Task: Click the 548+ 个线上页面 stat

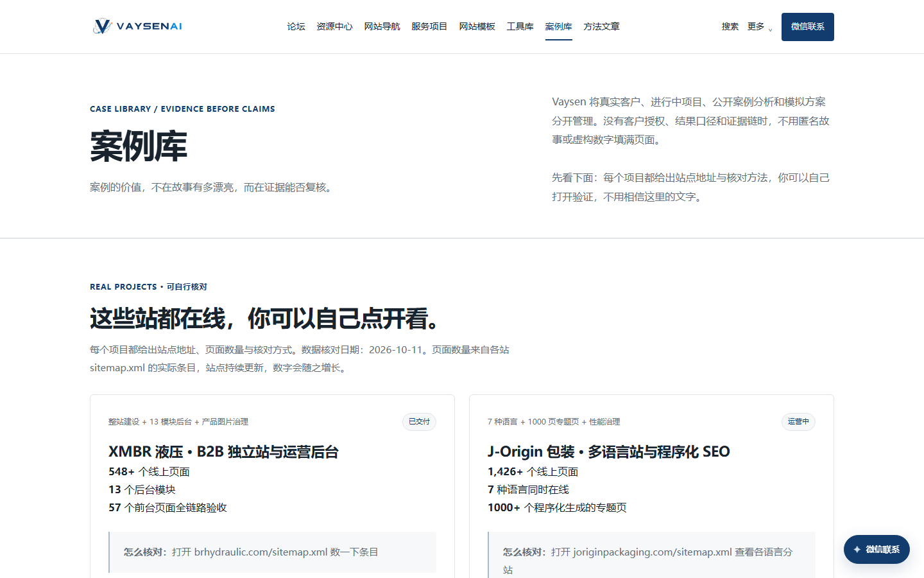Action: (149, 471)
